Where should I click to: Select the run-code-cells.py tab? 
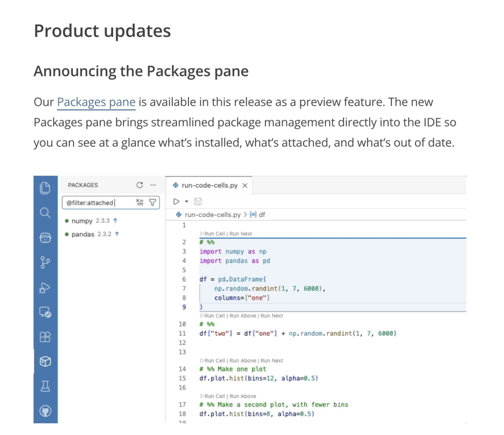(209, 186)
